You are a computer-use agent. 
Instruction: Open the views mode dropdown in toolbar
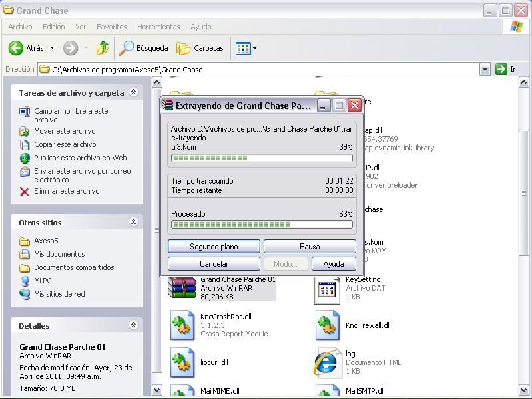point(246,48)
